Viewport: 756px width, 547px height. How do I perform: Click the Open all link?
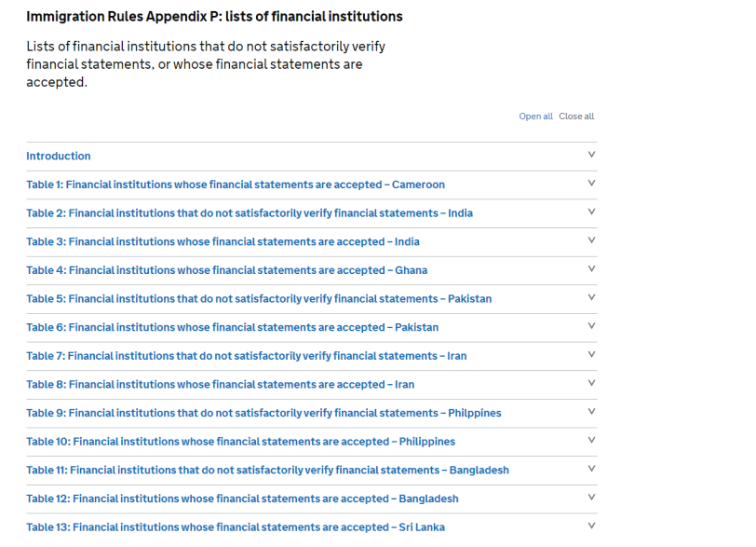click(x=535, y=116)
